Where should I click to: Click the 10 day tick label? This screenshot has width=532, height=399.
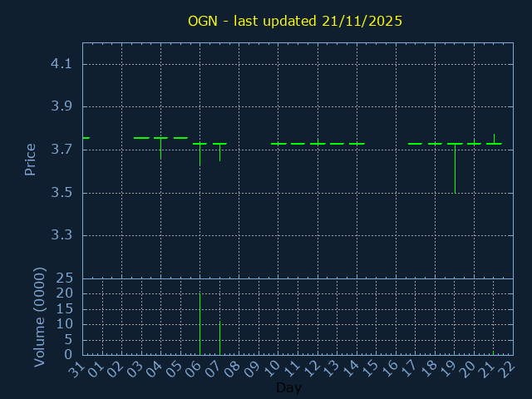coord(272,369)
